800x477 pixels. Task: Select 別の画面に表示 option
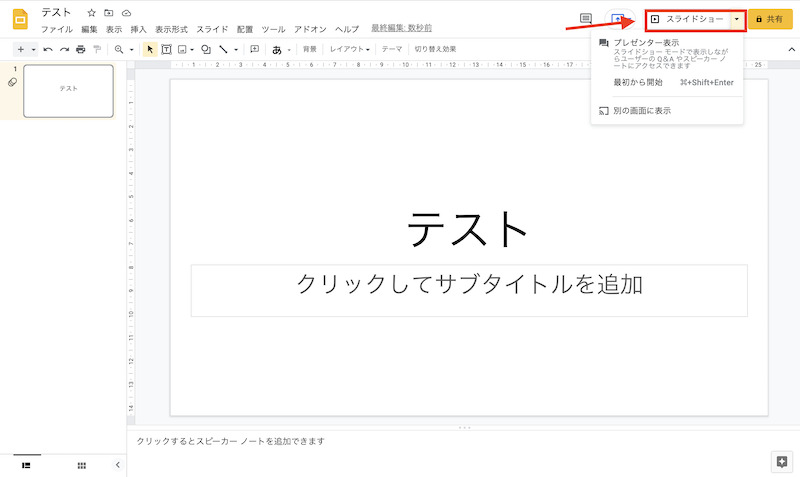641,110
